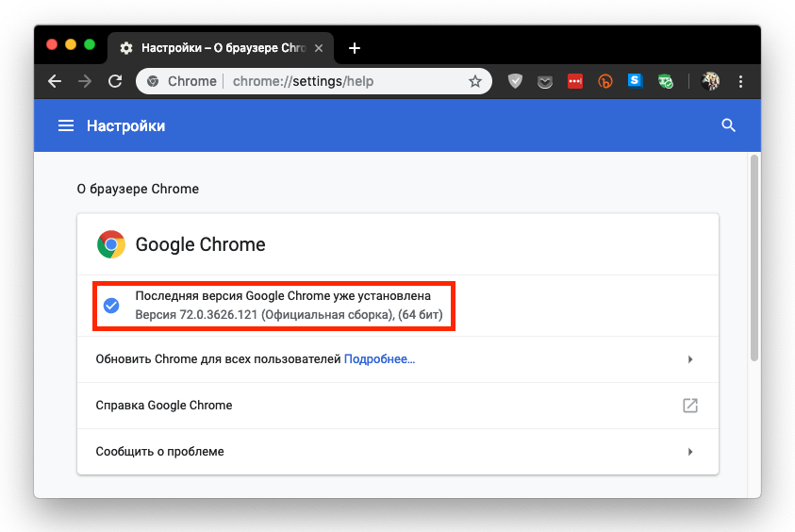795x532 pixels.
Task: Open the green shield extension icon
Action: tap(665, 81)
